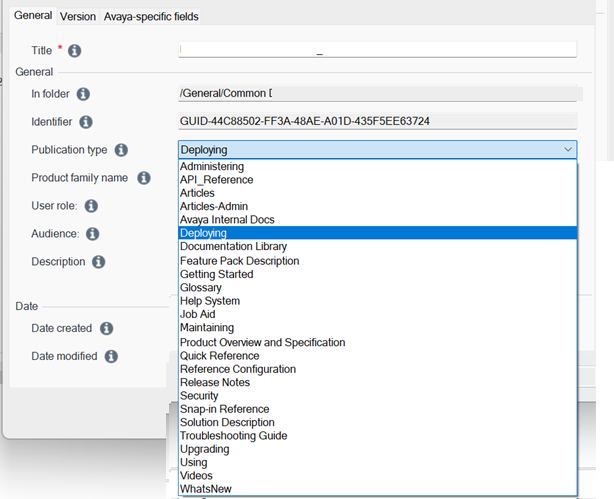Image resolution: width=614 pixels, height=499 pixels.
Task: Switch to the Version tab
Action: [x=78, y=16]
